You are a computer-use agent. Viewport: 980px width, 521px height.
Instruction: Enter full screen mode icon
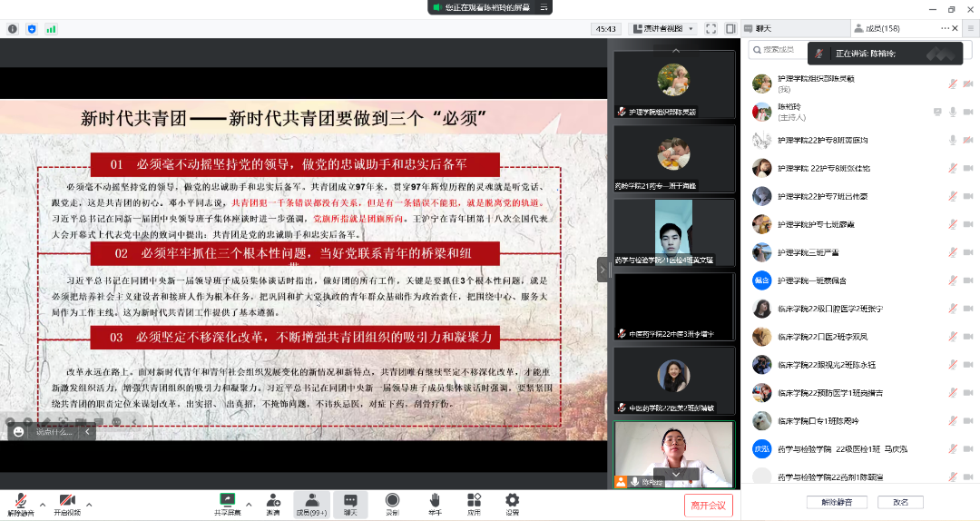[x=710, y=29]
